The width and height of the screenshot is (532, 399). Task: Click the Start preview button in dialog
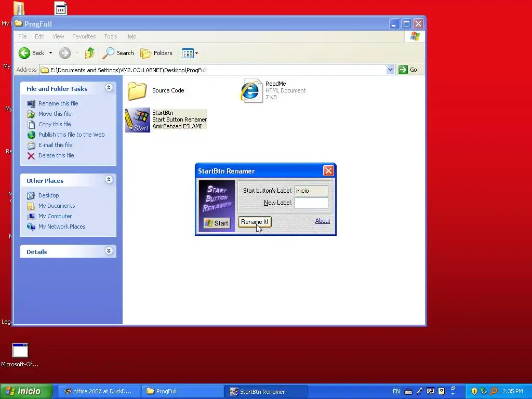click(x=217, y=223)
